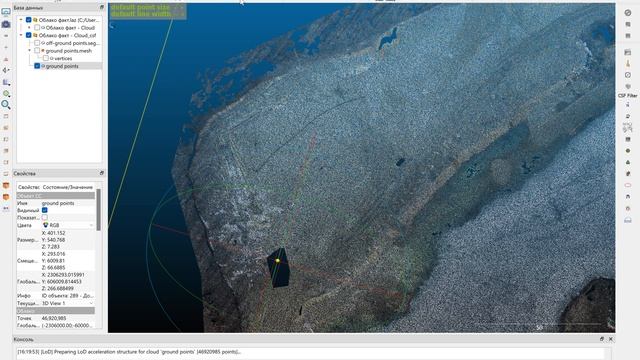Click the second orange isometric cube icon
Image resolution: width=640 pixels, height=360 pixels.
coord(6,197)
